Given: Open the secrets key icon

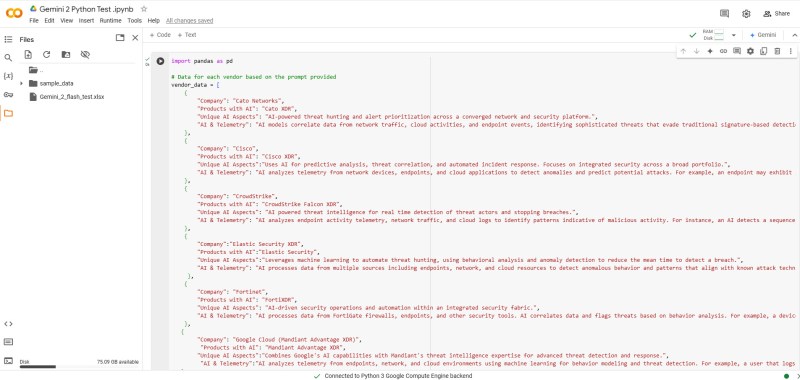Looking at the screenshot, I should pyautogui.click(x=8, y=94).
